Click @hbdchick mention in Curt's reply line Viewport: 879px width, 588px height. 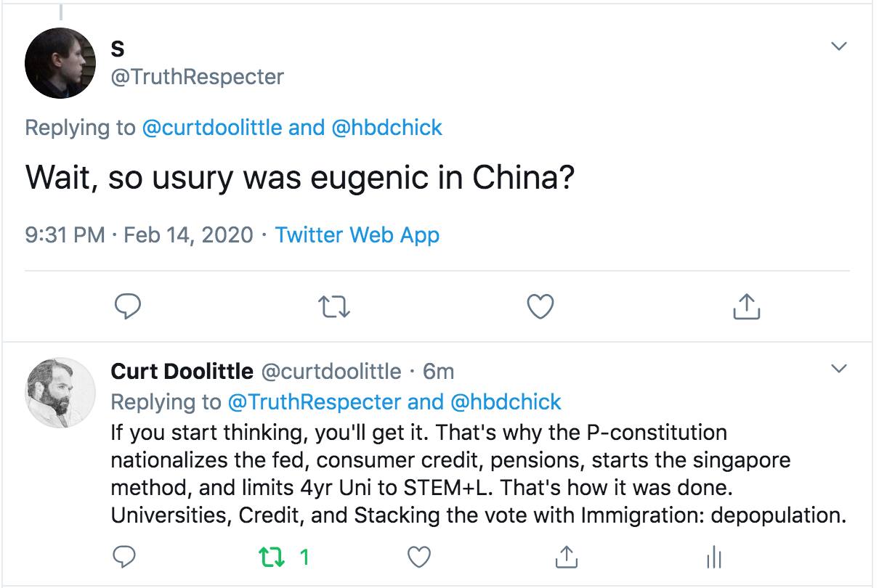[x=506, y=401]
